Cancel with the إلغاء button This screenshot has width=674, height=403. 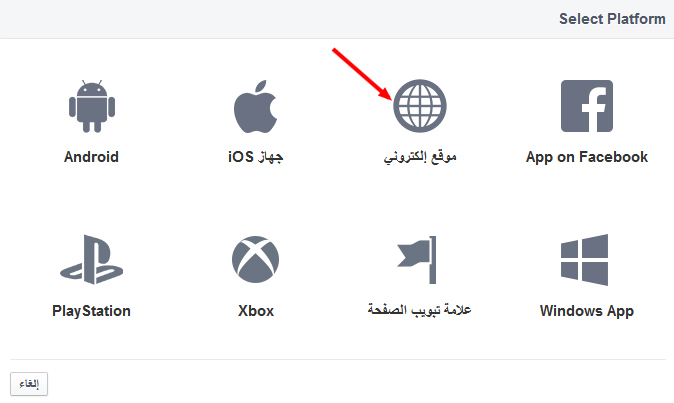[x=29, y=384]
